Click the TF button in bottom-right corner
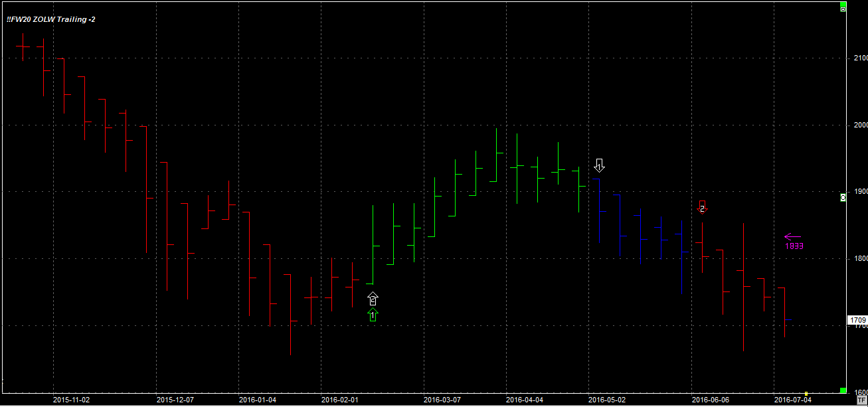 coord(861,400)
